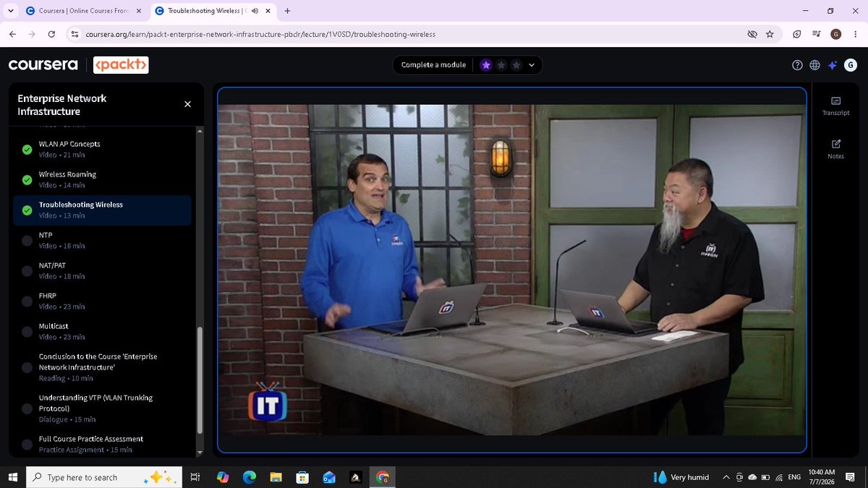Close the Enterprise Network Infrastructure sidebar
This screenshot has height=488, width=868.
coord(187,104)
